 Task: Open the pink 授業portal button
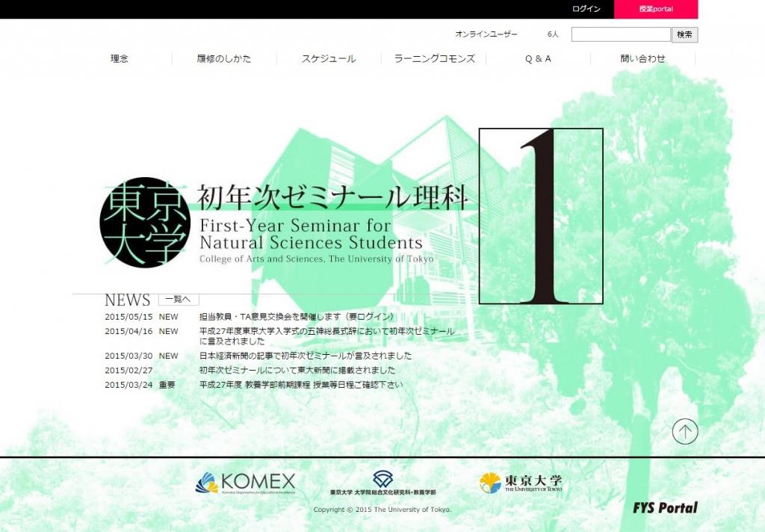click(656, 9)
